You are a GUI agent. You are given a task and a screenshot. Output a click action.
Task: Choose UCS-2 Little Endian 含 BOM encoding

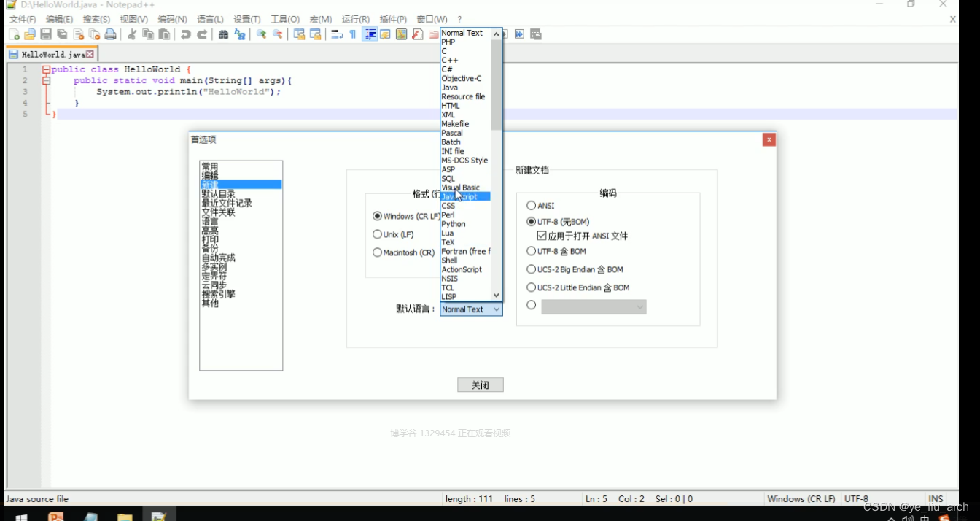pos(531,287)
